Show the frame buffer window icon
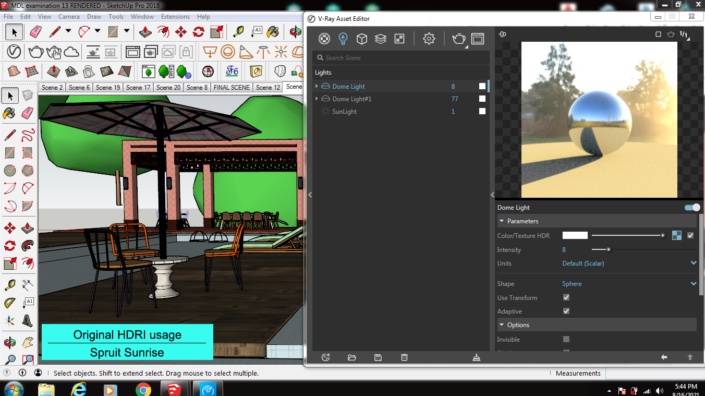This screenshot has height=396, width=705. (x=477, y=39)
